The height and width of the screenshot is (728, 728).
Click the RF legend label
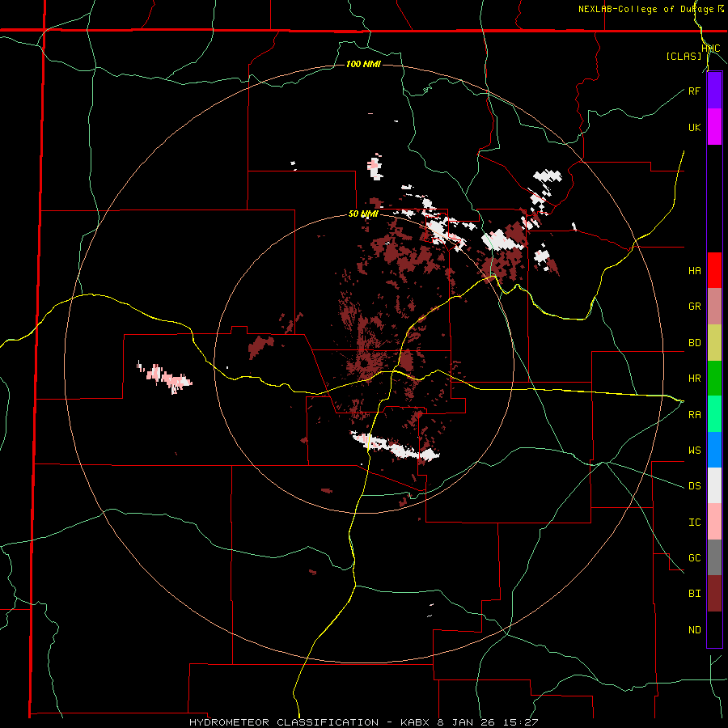(x=694, y=91)
